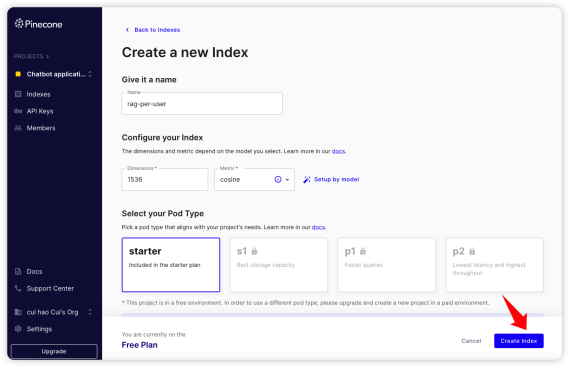Click the Pinecone logo
The height and width of the screenshot is (368, 570).
pyautogui.click(x=39, y=24)
